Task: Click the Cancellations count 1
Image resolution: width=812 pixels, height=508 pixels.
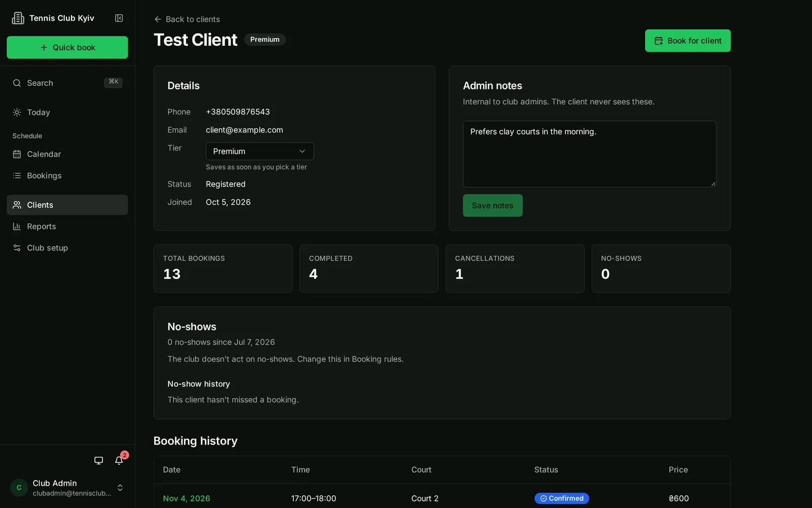Action: click(459, 274)
